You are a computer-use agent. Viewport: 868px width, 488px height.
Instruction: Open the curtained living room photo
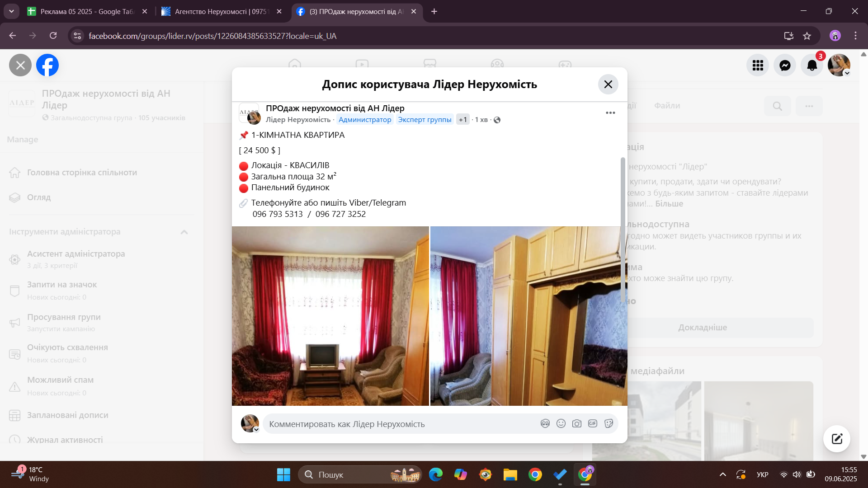click(x=330, y=316)
